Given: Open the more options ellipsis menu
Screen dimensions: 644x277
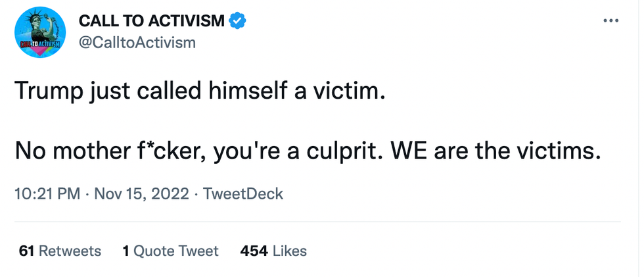Looking at the screenshot, I should coord(610,21).
